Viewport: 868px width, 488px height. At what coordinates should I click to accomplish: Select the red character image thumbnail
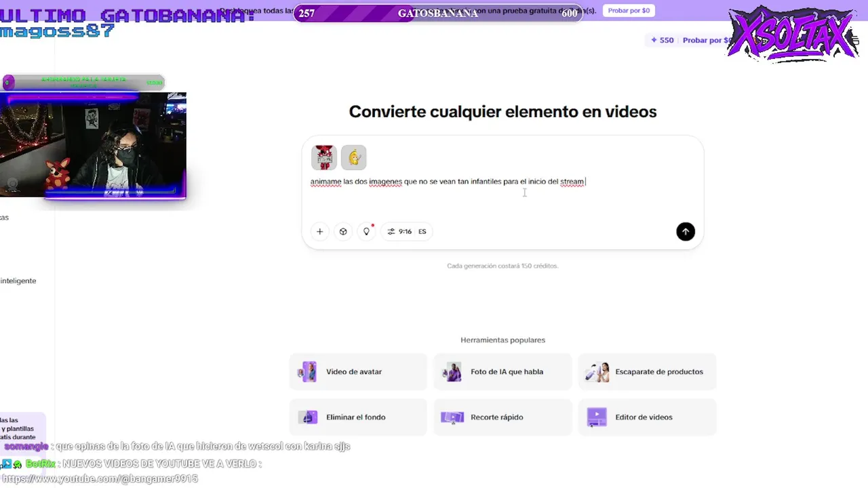click(323, 157)
